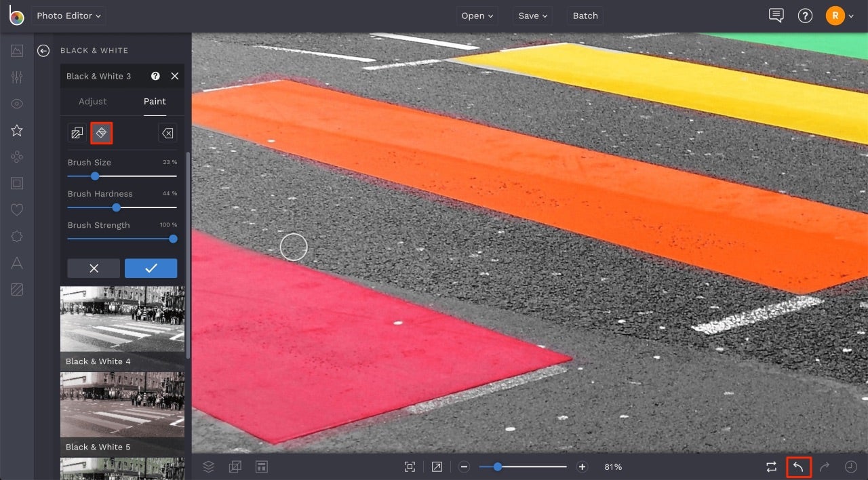Viewport: 868px width, 480px height.
Task: Open the Artsy effects panel (star icon)
Action: click(16, 130)
